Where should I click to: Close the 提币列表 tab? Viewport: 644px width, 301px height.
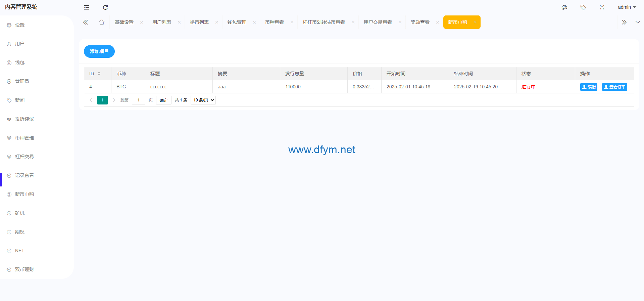pos(217,23)
